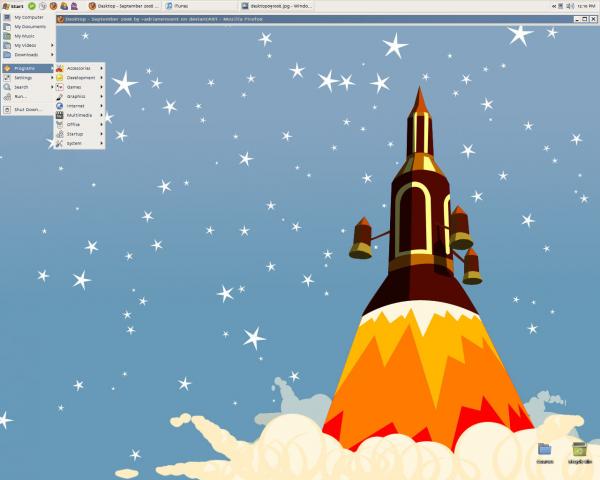This screenshot has width=600, height=480.
Task: Choose Run... from the start menu
Action: (28, 96)
